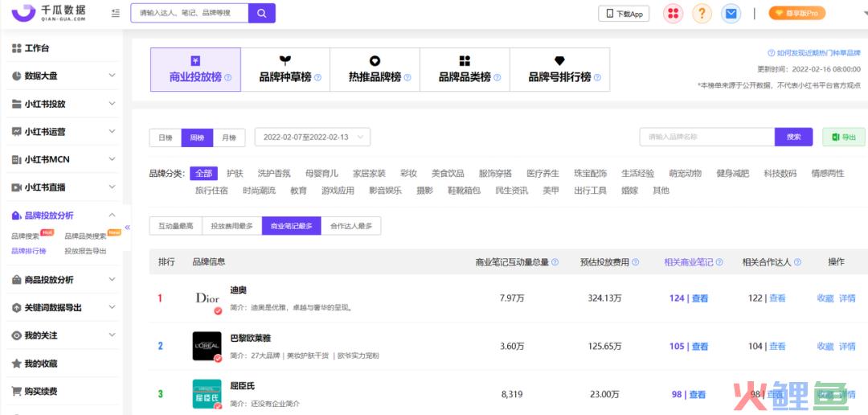Filter by 彩妆 brand category
The height and width of the screenshot is (415, 868).
click(x=408, y=174)
